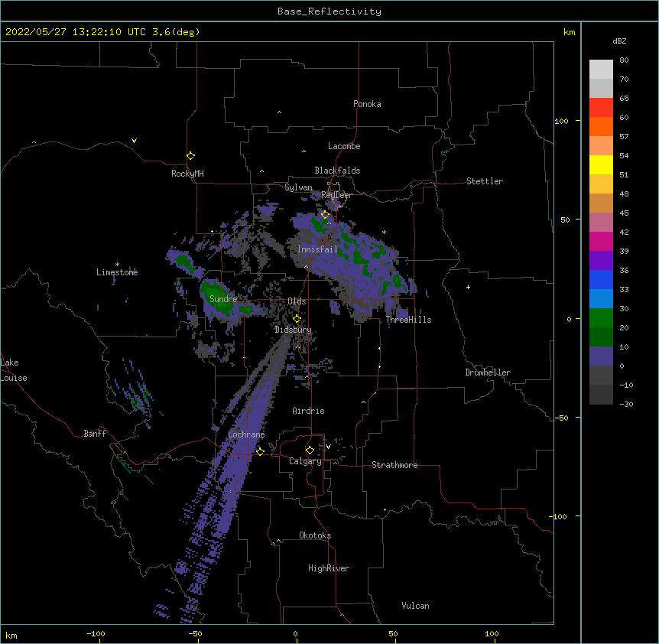The width and height of the screenshot is (659, 644).
Task: Click the Airdrie city label
Action: (x=308, y=411)
